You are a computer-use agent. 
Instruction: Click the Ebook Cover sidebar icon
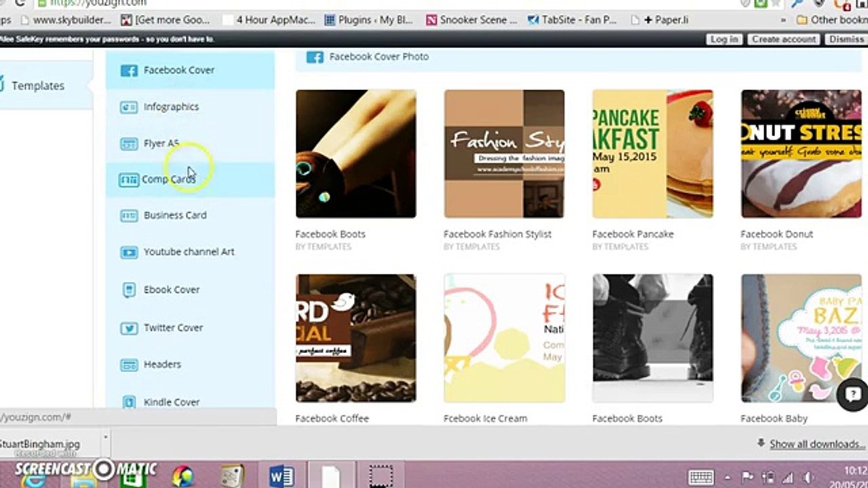pos(129,290)
